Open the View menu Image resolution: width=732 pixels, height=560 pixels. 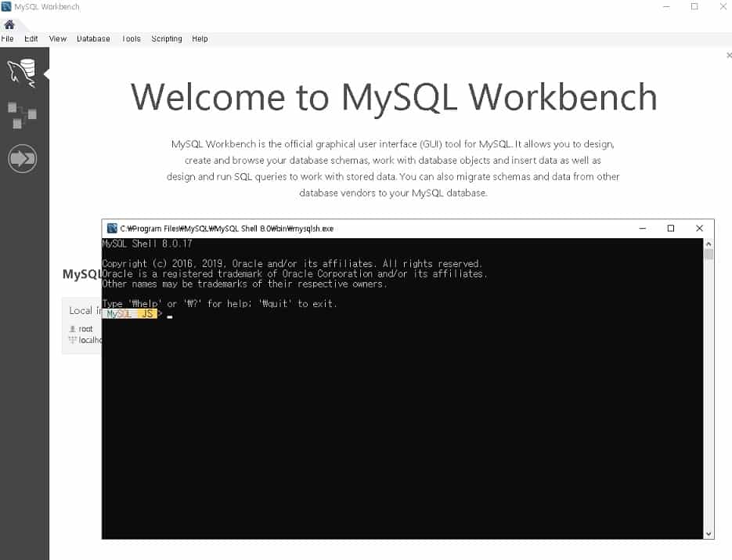coord(58,38)
